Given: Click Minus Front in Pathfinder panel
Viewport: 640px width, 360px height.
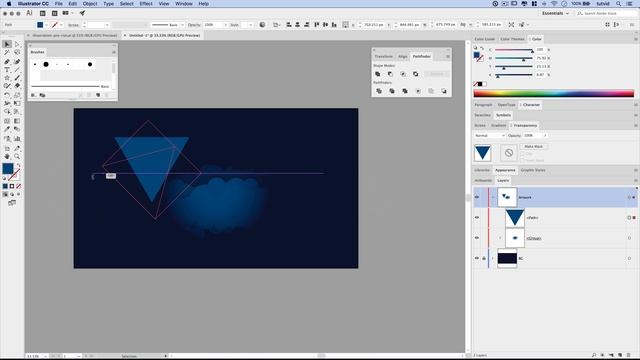Looking at the screenshot, I should tap(390, 74).
